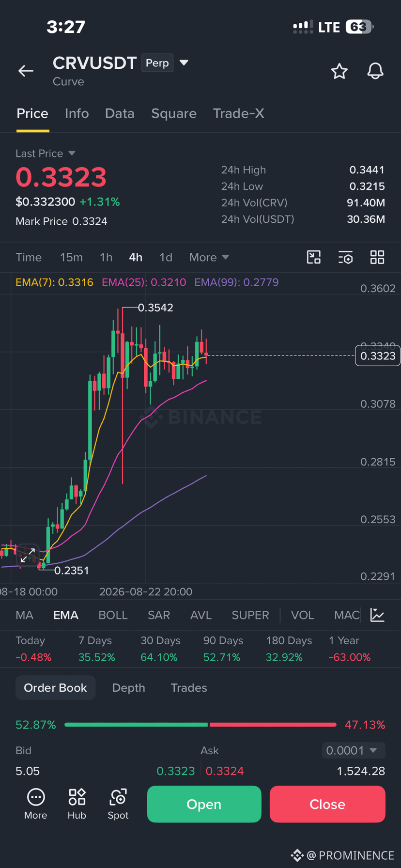The width and height of the screenshot is (401, 868).
Task: Tap the 0.3542 high marker on chart
Action: tap(155, 308)
